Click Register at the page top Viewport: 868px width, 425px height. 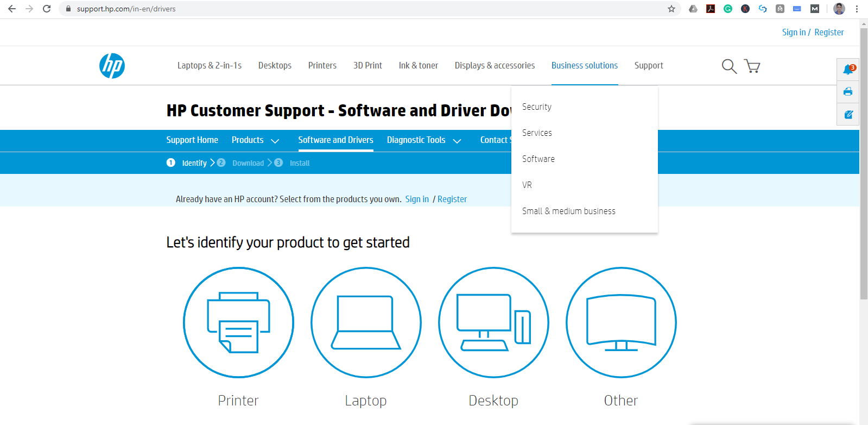click(829, 32)
